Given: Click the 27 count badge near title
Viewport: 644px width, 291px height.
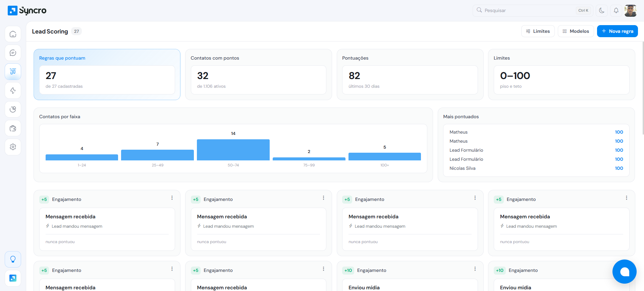Looking at the screenshot, I should point(76,31).
